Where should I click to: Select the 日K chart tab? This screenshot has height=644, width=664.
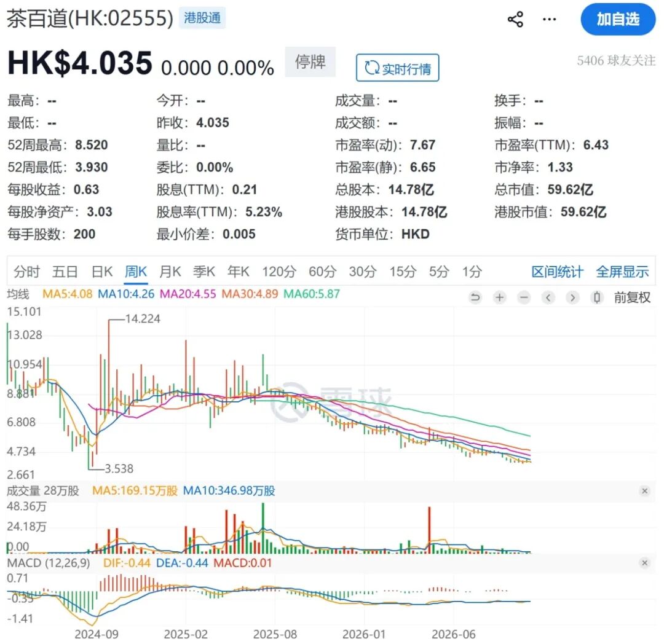[x=102, y=272]
